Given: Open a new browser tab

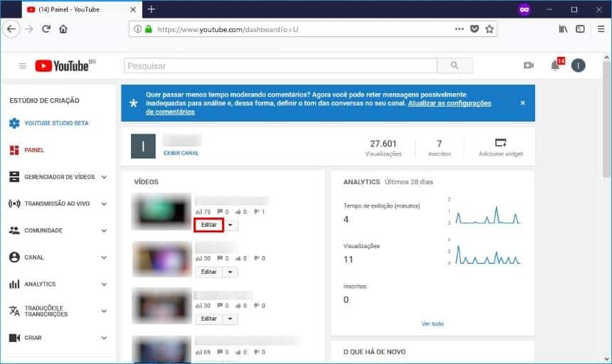Looking at the screenshot, I should tap(152, 9).
